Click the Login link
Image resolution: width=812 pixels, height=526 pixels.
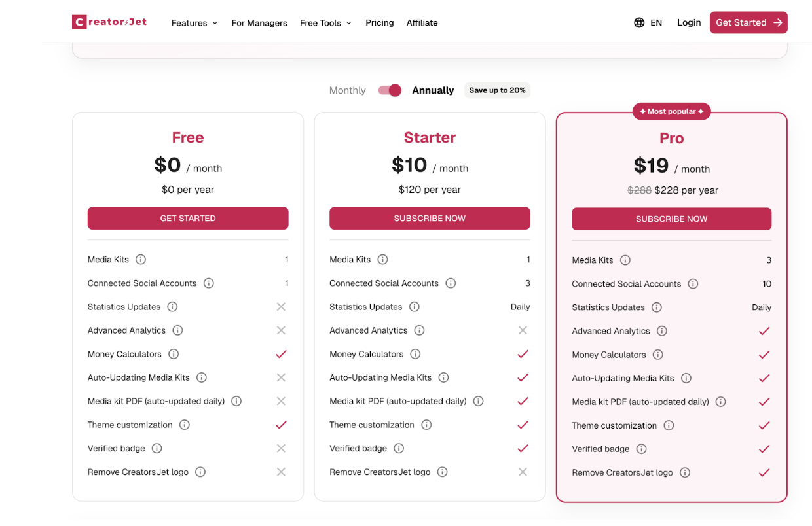(x=689, y=22)
